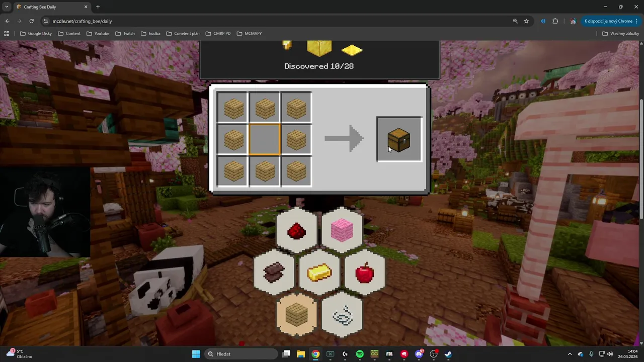This screenshot has width=644, height=362.
Task: Open OBS Studio from the taskbar
Action: pos(434,354)
